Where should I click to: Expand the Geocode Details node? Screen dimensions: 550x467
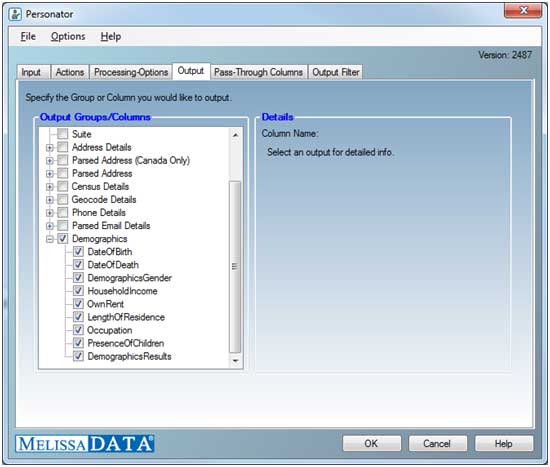click(49, 200)
